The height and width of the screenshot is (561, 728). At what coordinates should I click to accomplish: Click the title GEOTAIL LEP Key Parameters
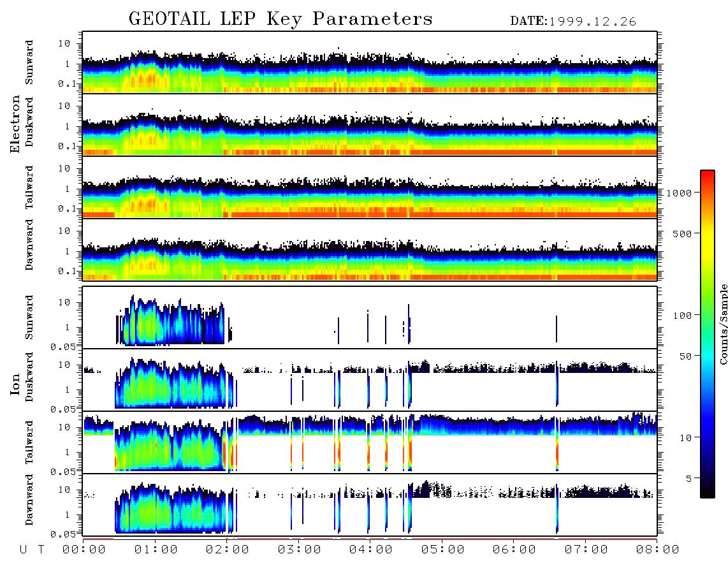click(x=280, y=20)
